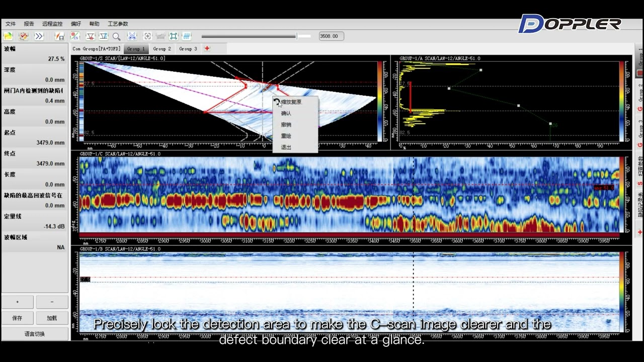Click the scan position slider handle

point(297,36)
